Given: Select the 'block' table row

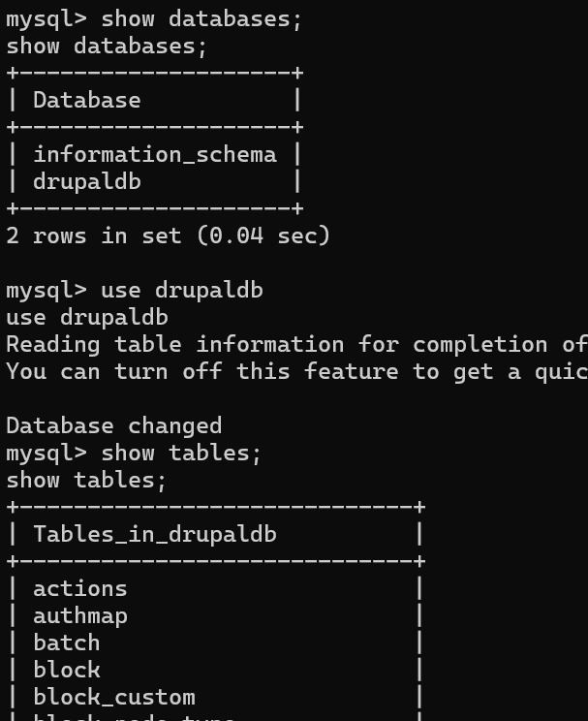Looking at the screenshot, I should (66, 670).
